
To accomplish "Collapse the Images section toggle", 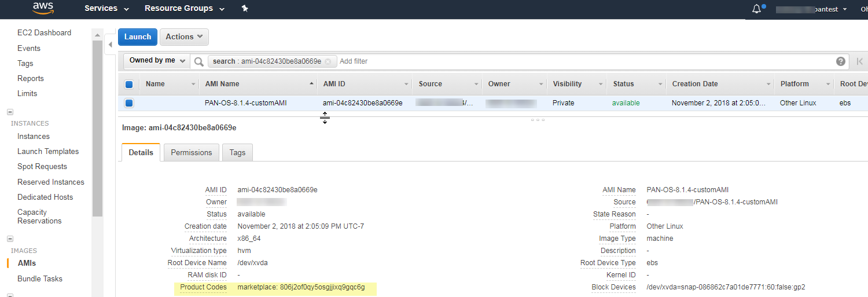I will tap(10, 239).
